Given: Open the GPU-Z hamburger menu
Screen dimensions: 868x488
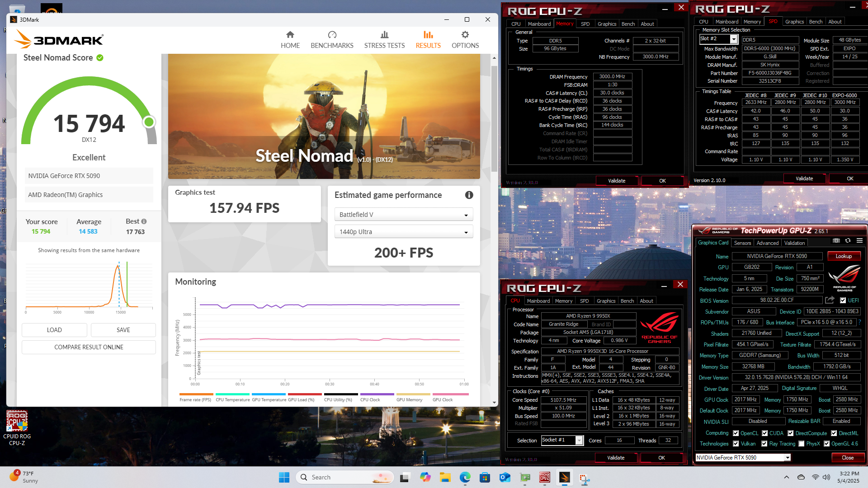Looking at the screenshot, I should pyautogui.click(x=859, y=240).
